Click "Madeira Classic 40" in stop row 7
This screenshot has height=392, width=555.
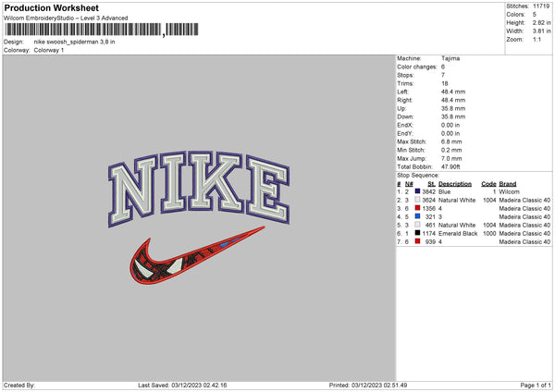pos(524,241)
